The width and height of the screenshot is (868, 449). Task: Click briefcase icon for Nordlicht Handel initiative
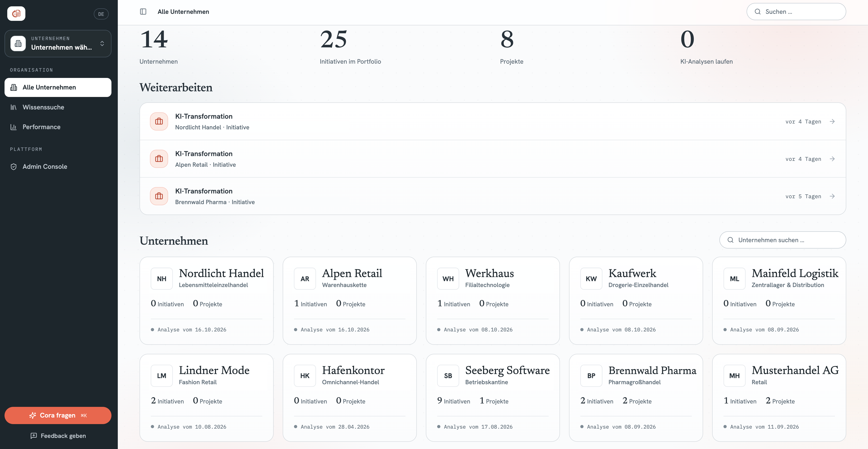point(159,121)
